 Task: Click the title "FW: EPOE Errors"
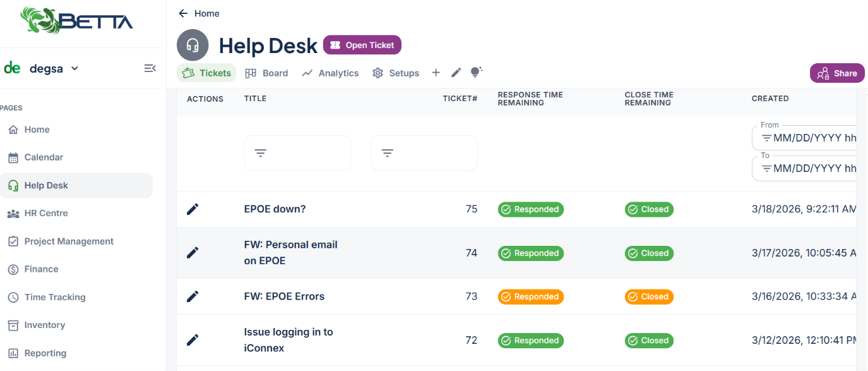tap(284, 296)
